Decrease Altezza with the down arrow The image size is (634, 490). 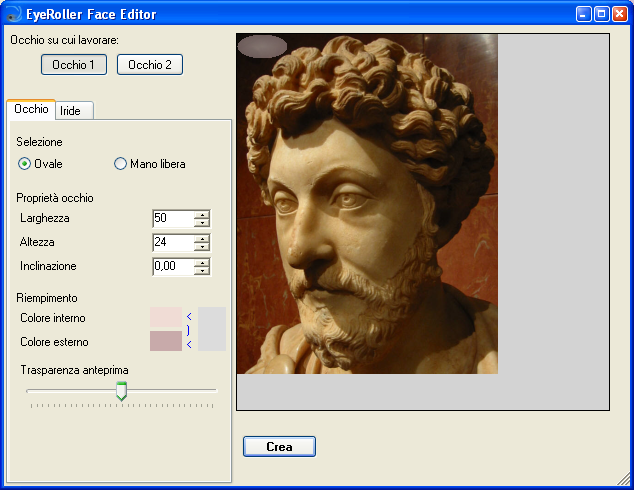coord(202,247)
